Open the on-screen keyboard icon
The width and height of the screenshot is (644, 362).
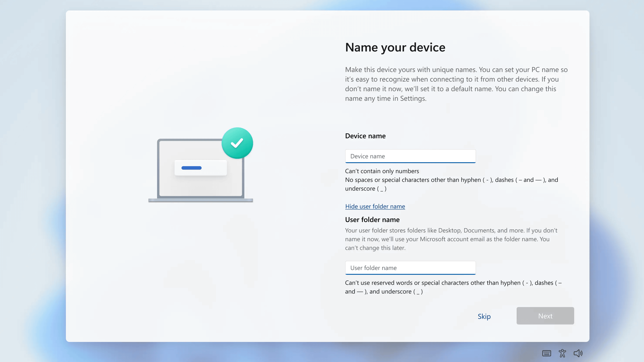tap(546, 353)
